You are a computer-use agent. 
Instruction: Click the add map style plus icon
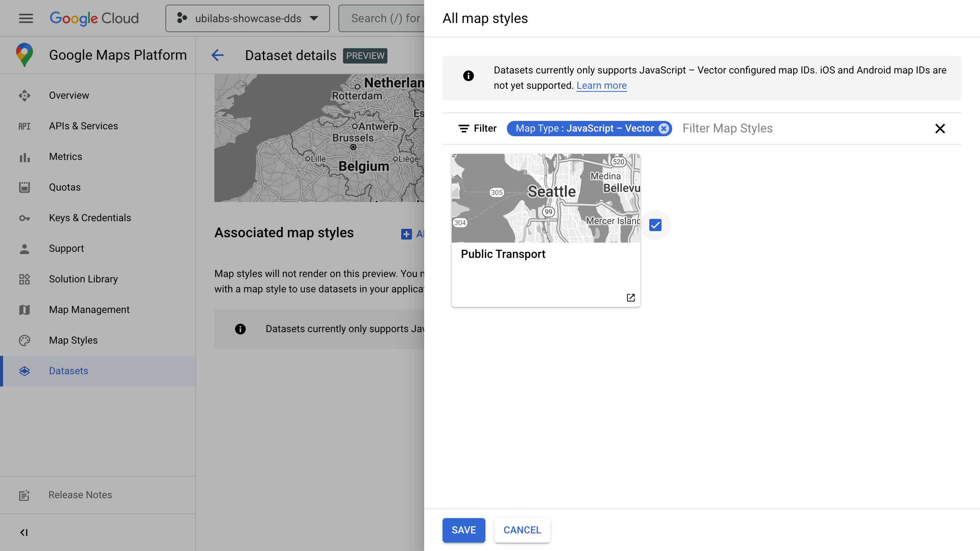(406, 234)
